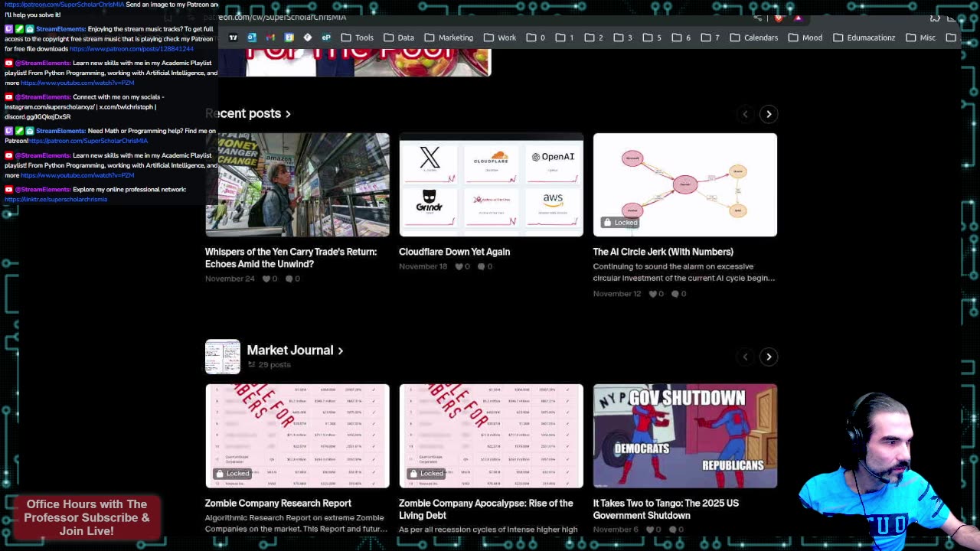
Task: Open the Work bookmark folder
Action: (499, 37)
